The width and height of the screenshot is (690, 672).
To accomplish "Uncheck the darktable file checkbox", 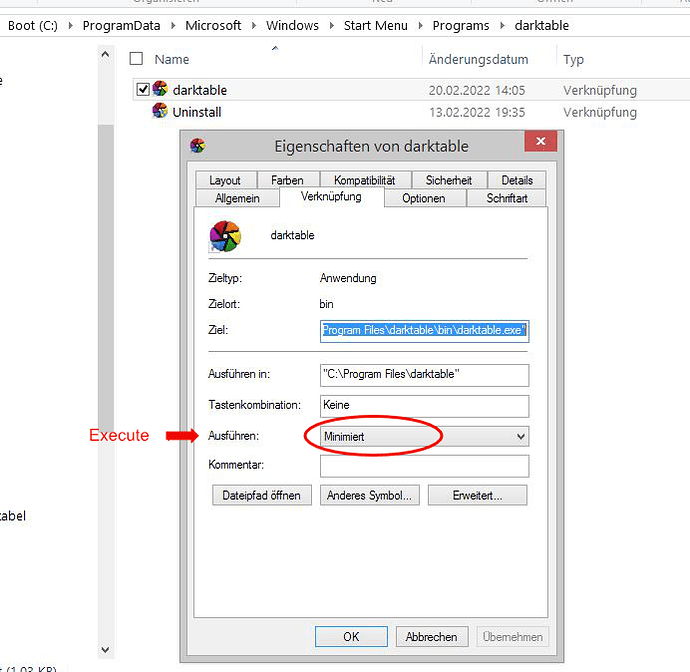I will tap(143, 89).
